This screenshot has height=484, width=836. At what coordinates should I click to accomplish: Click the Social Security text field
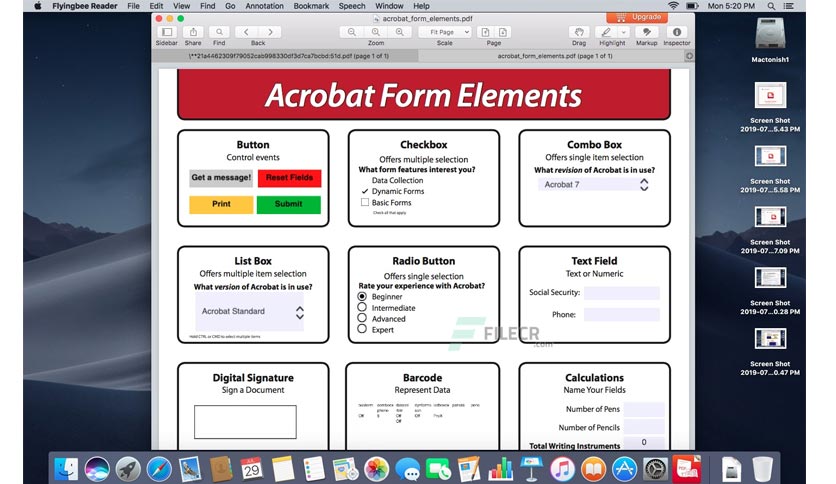622,293
